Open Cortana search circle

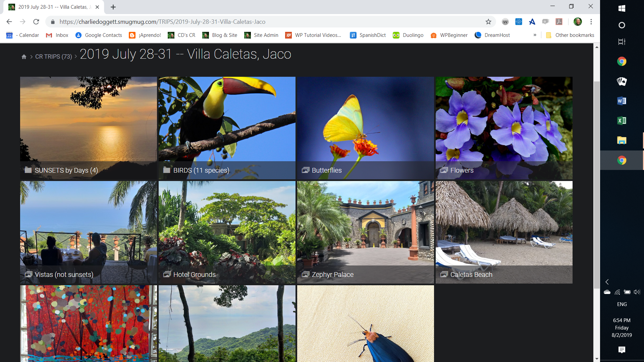(622, 25)
